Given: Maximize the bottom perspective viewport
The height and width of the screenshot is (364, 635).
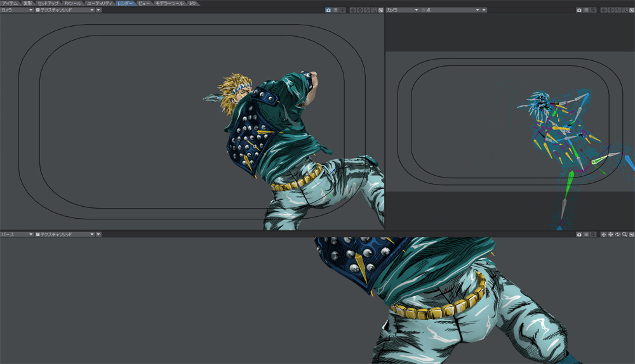Looking at the screenshot, I should pos(631,235).
